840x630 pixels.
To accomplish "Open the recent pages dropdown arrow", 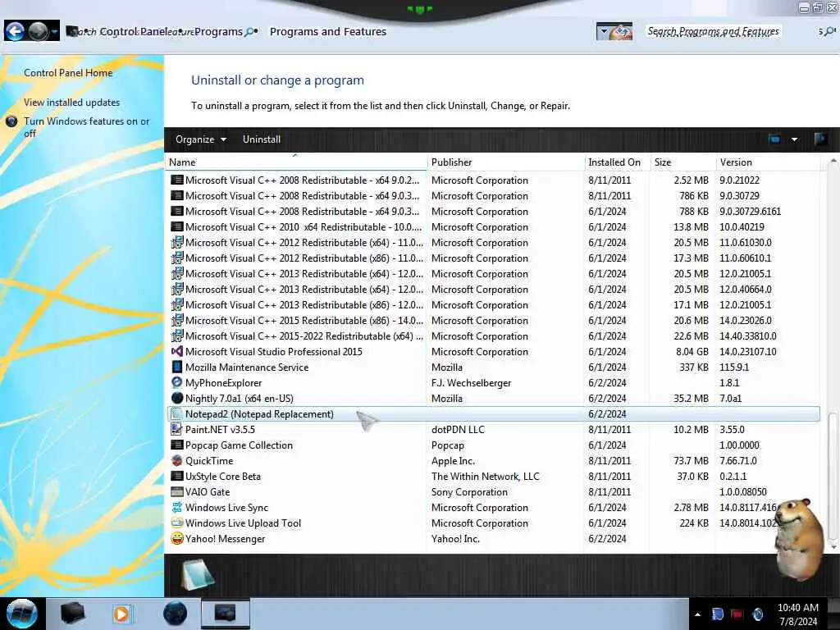I will coord(55,32).
